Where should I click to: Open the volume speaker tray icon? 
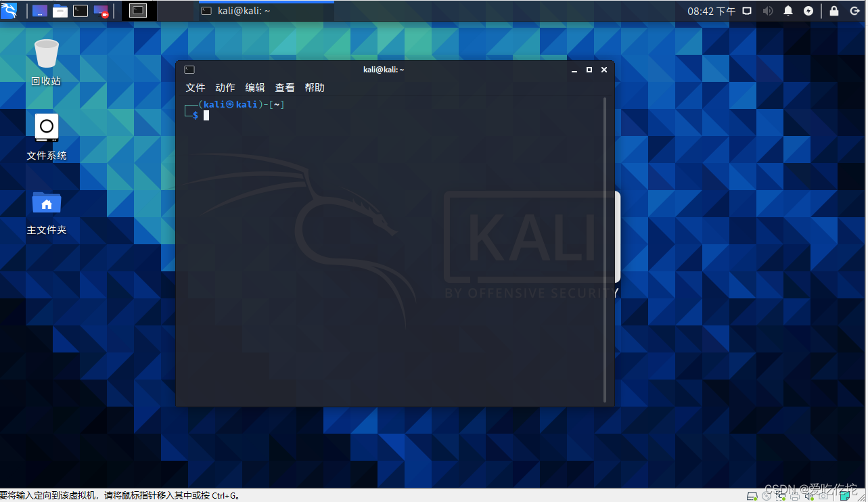(x=768, y=11)
